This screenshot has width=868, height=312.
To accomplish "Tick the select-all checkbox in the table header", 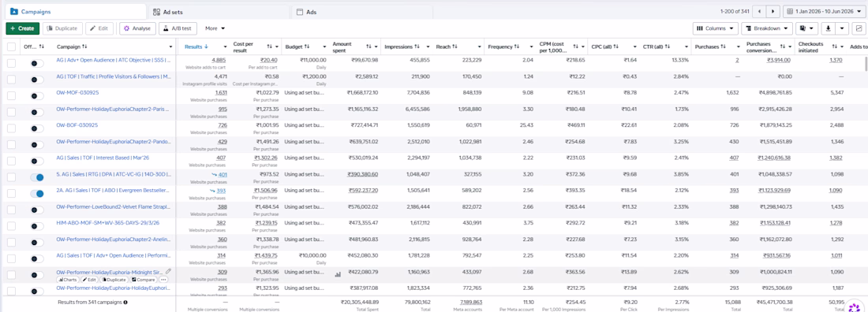I will pyautogui.click(x=11, y=47).
